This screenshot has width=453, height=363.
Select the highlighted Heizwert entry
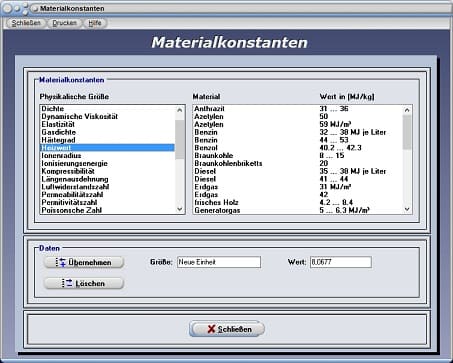pos(107,148)
